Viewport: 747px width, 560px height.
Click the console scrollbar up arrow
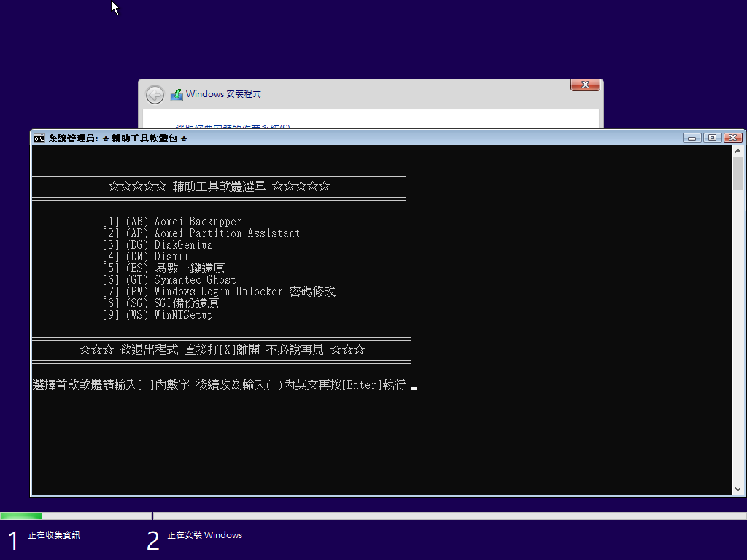[x=738, y=151]
